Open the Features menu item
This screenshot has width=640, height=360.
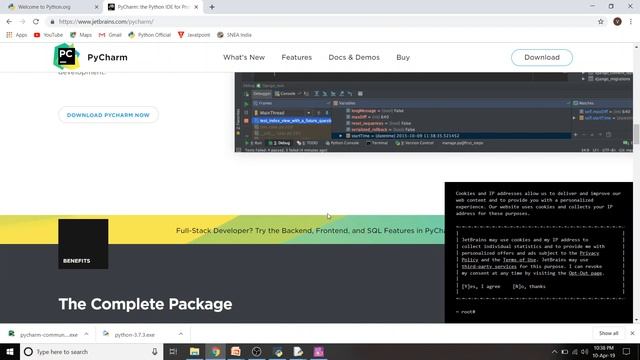(297, 58)
